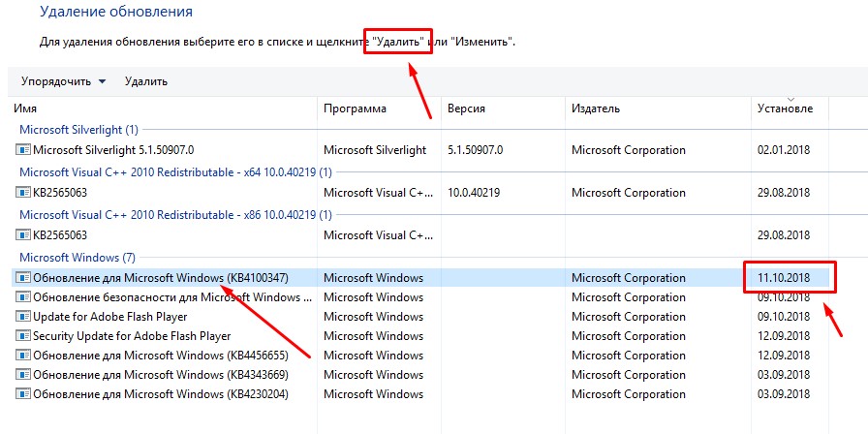Collapse the Microsoft Silverlight (1) group header
The image size is (868, 434).
tap(78, 129)
